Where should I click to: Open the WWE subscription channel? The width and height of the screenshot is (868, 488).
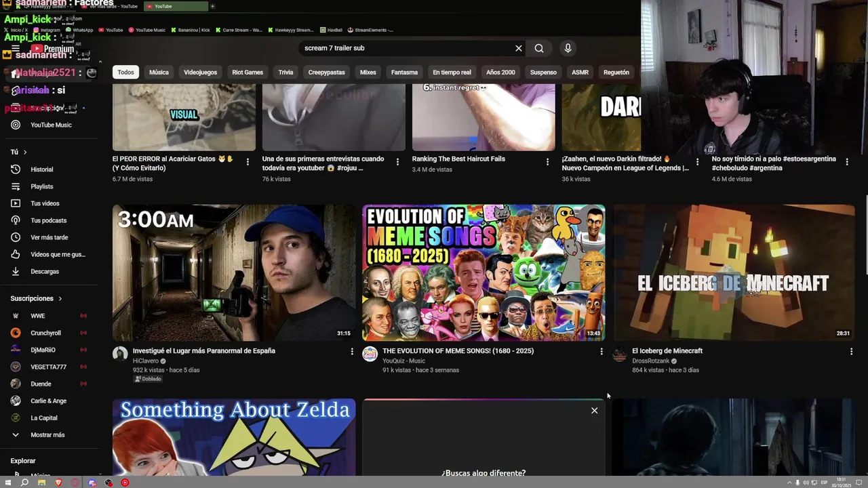point(47,316)
